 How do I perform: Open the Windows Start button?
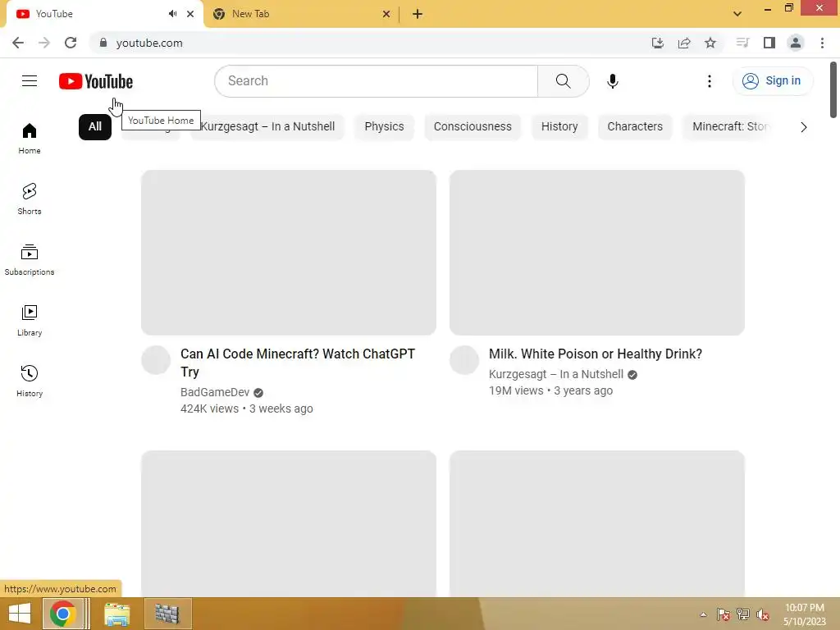20,614
